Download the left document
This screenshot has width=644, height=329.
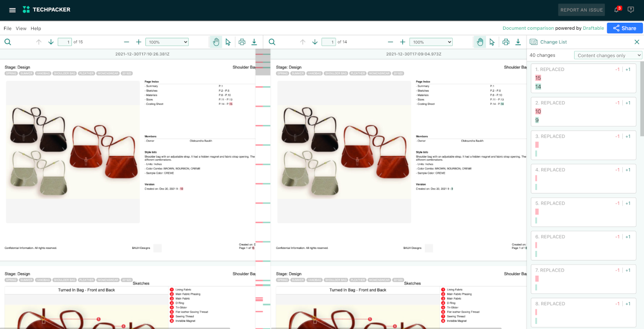click(x=254, y=42)
